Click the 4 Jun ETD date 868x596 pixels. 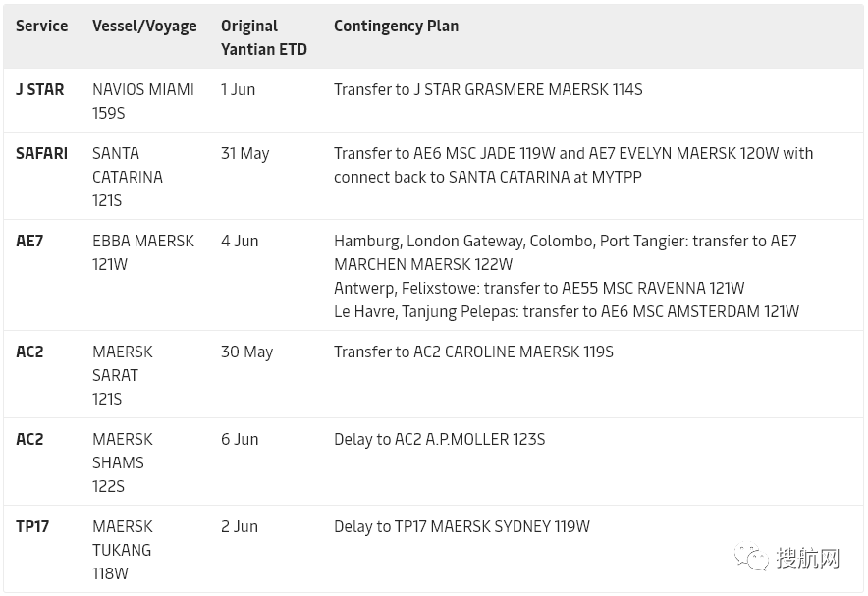(x=240, y=241)
